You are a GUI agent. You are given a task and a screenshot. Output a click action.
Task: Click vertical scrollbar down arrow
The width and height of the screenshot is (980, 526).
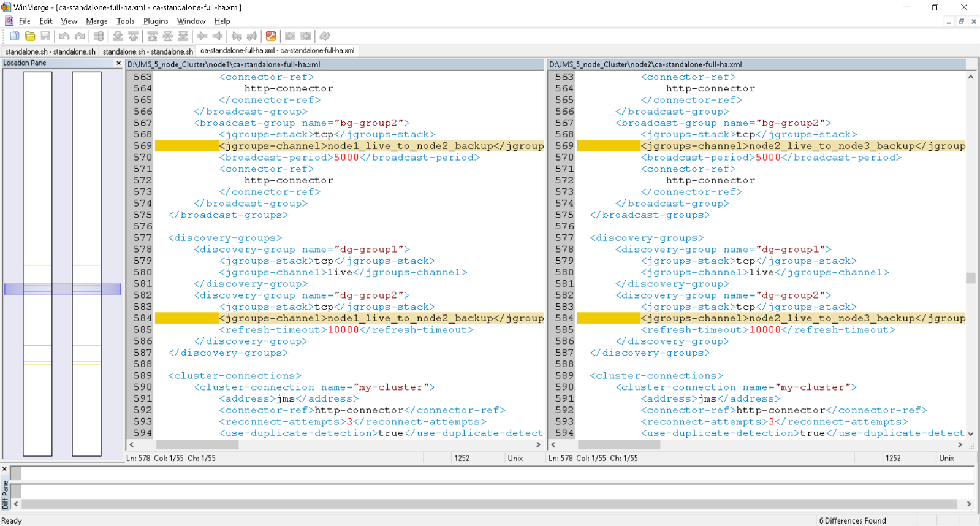point(971,434)
